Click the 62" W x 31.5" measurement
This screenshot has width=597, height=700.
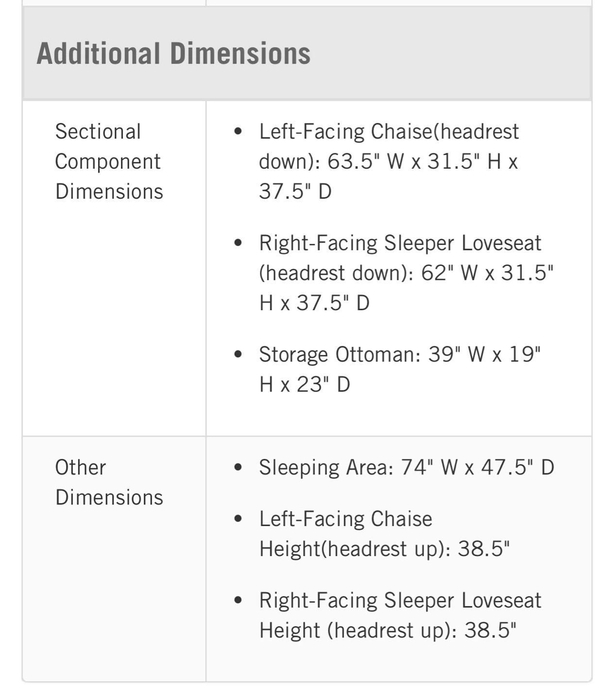pos(487,273)
